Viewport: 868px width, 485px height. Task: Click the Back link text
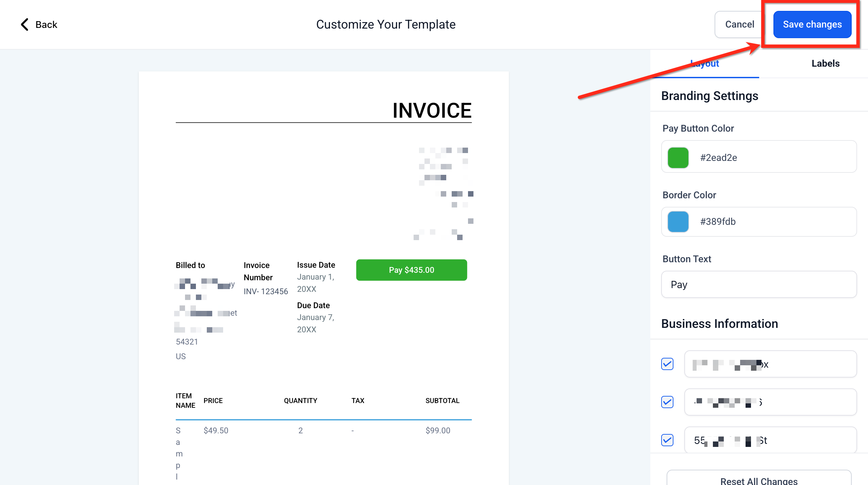pos(46,24)
